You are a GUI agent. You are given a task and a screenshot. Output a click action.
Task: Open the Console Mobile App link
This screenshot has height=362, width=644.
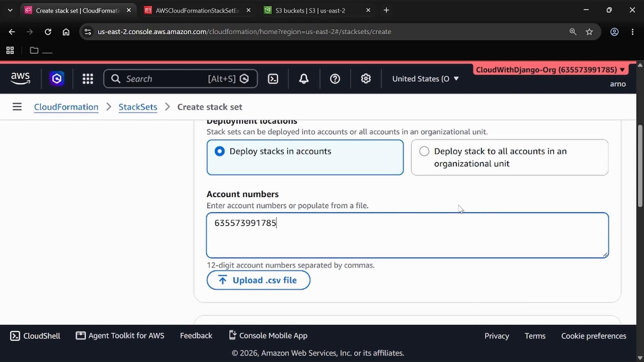pyautogui.click(x=268, y=336)
